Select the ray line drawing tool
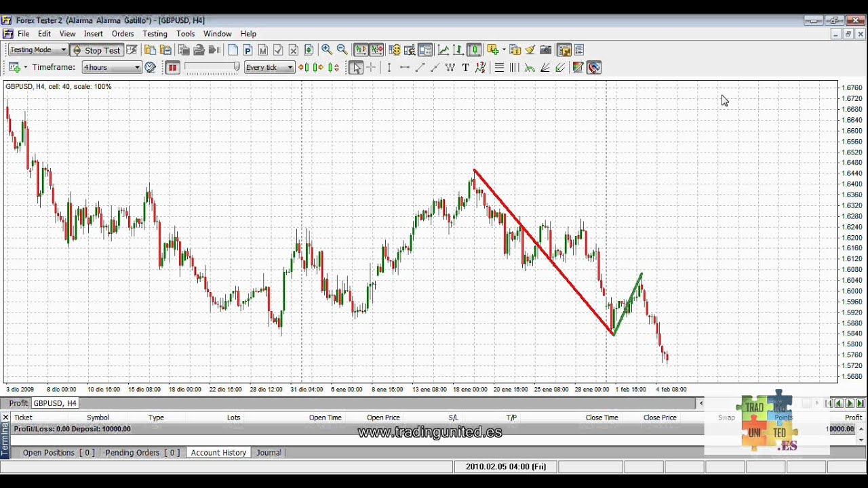Image resolution: width=868 pixels, height=488 pixels. [x=435, y=67]
